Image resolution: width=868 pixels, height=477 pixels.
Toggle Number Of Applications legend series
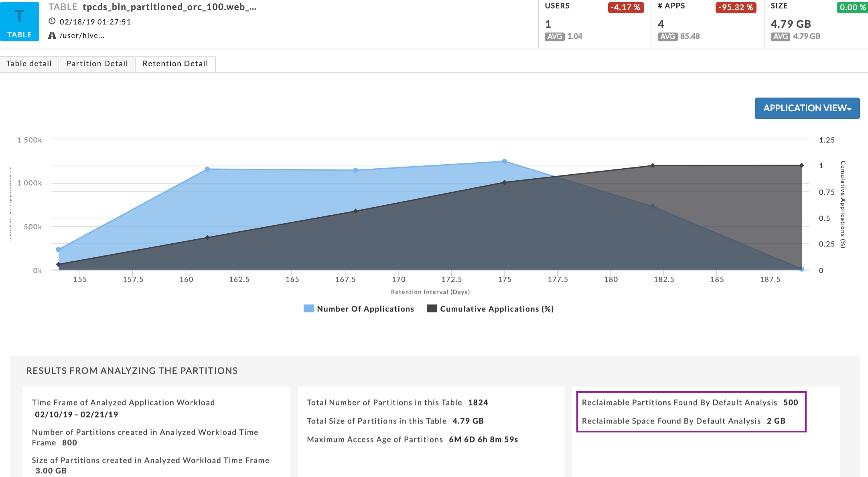(365, 309)
